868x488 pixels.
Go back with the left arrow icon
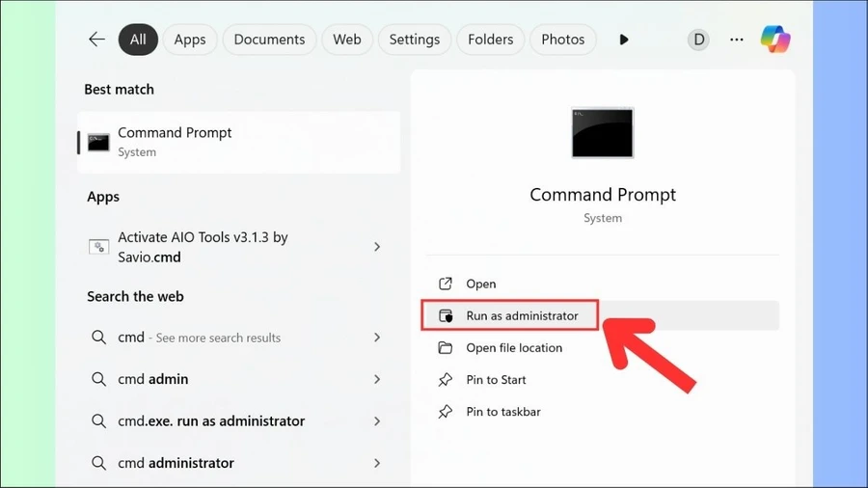96,40
